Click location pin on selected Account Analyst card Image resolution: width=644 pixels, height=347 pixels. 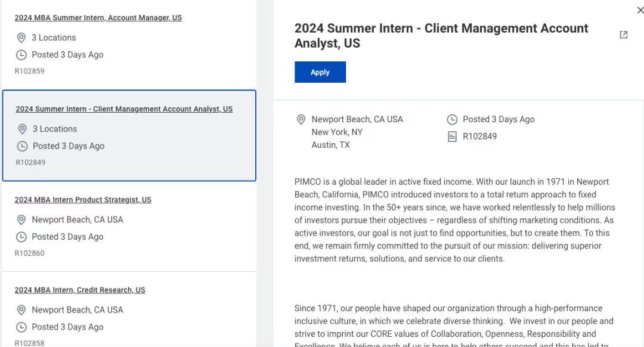click(x=22, y=129)
